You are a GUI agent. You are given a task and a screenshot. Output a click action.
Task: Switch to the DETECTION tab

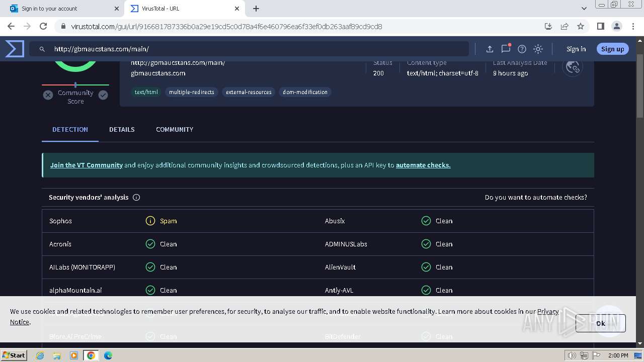(x=70, y=129)
